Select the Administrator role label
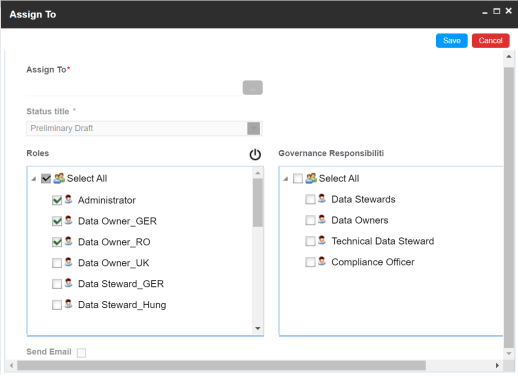 point(107,200)
